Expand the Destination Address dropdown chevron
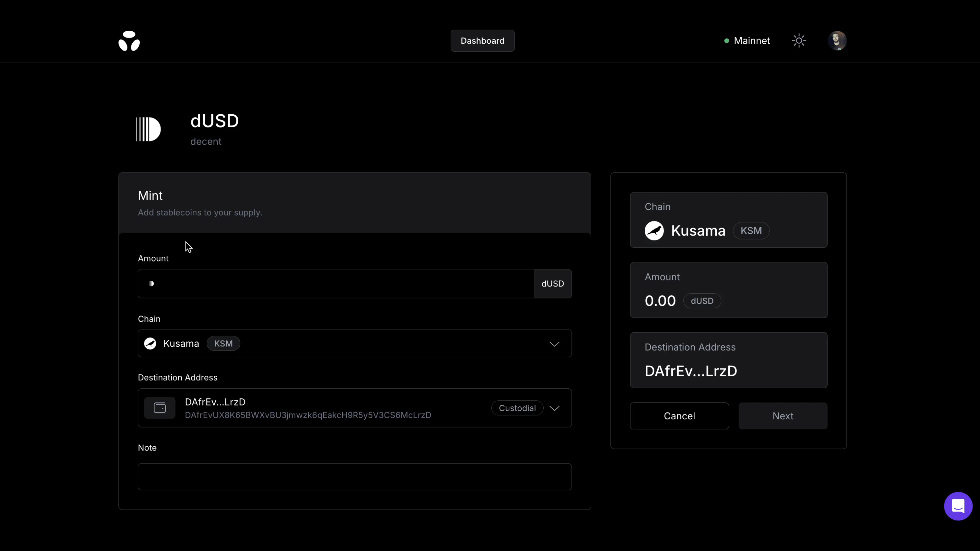The width and height of the screenshot is (980, 551). pos(554,408)
